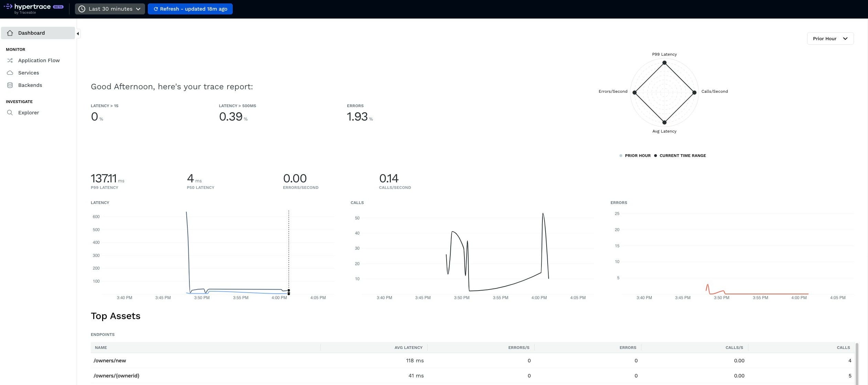Collapse the left sidebar with the arrow
This screenshot has height=385, width=868.
pos(78,34)
